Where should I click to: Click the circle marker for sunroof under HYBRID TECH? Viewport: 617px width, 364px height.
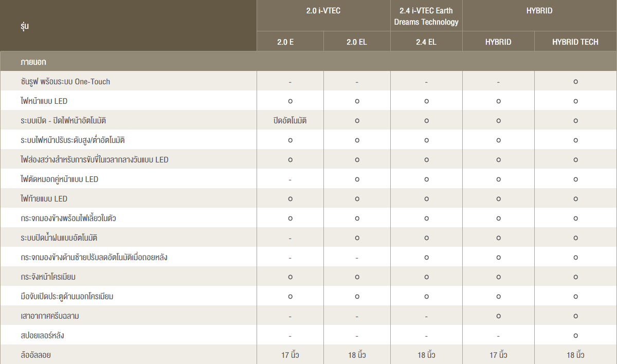click(575, 82)
